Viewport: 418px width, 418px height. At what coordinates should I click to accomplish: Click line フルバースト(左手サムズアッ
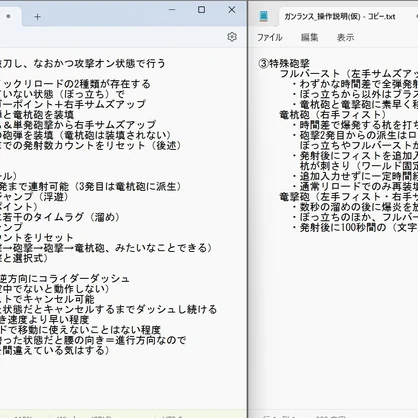click(349, 74)
